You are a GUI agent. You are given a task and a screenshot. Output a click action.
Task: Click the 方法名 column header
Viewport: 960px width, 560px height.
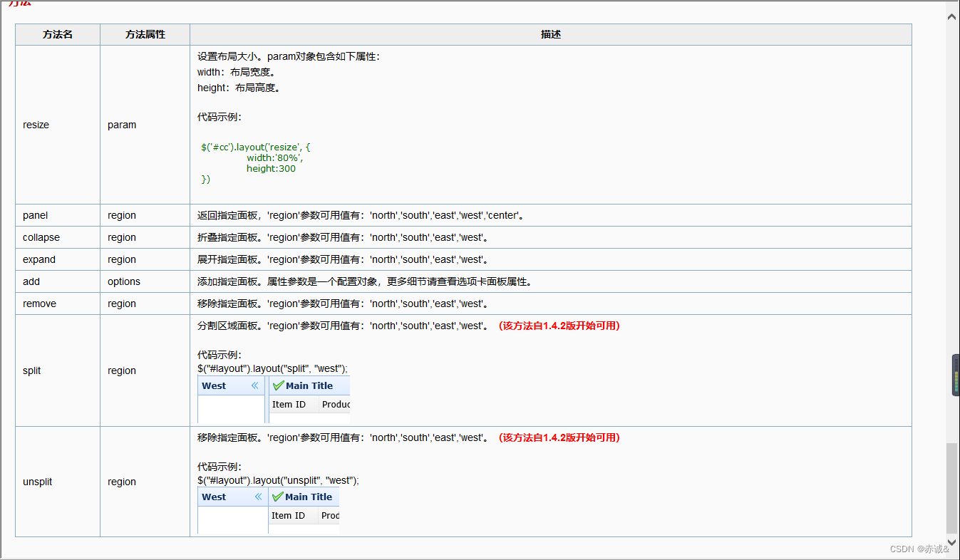point(58,34)
